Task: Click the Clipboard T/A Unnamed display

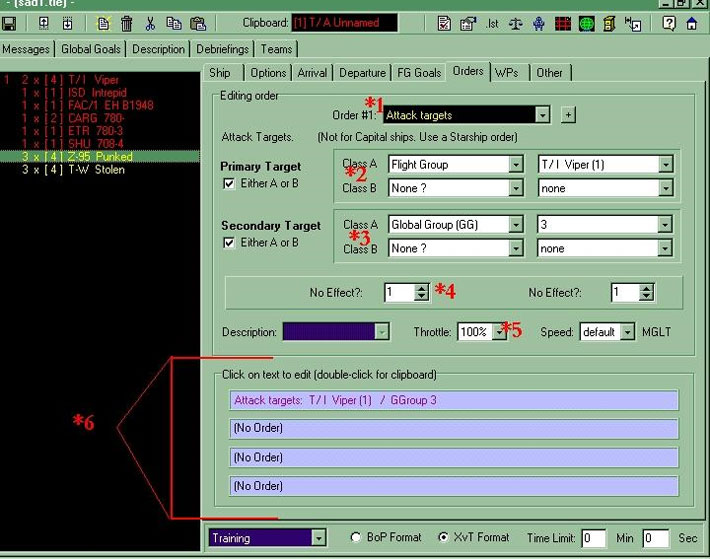Action: point(345,23)
